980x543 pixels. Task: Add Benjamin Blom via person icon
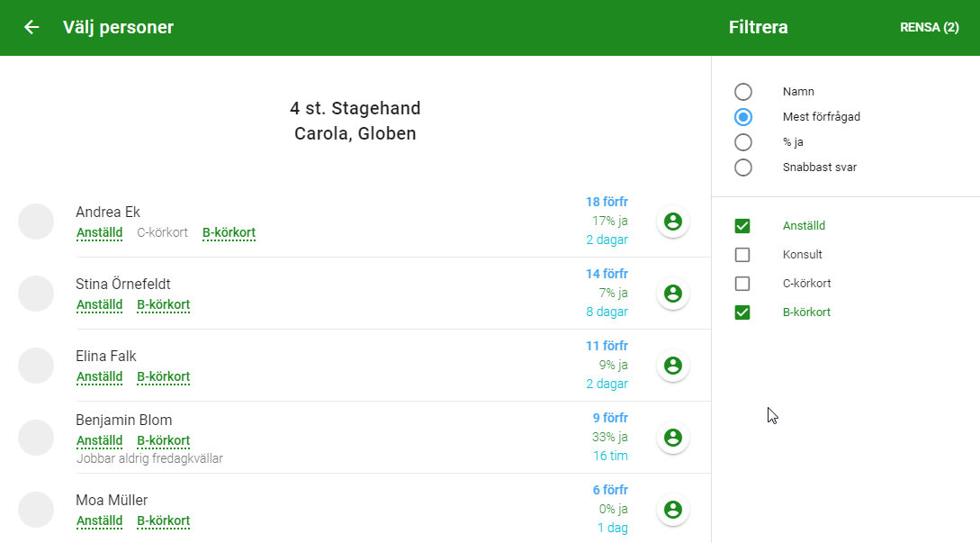(x=672, y=438)
